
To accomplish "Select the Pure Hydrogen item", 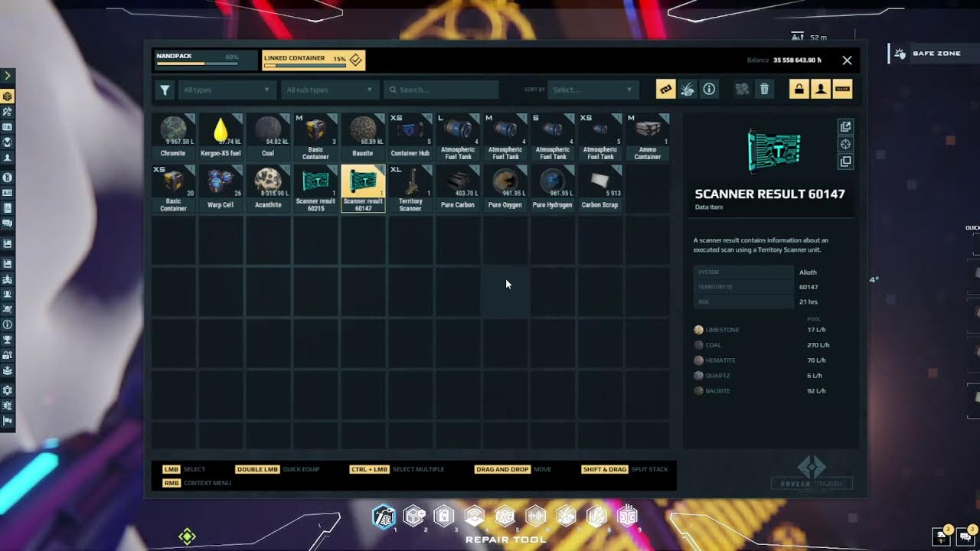I will tap(552, 188).
